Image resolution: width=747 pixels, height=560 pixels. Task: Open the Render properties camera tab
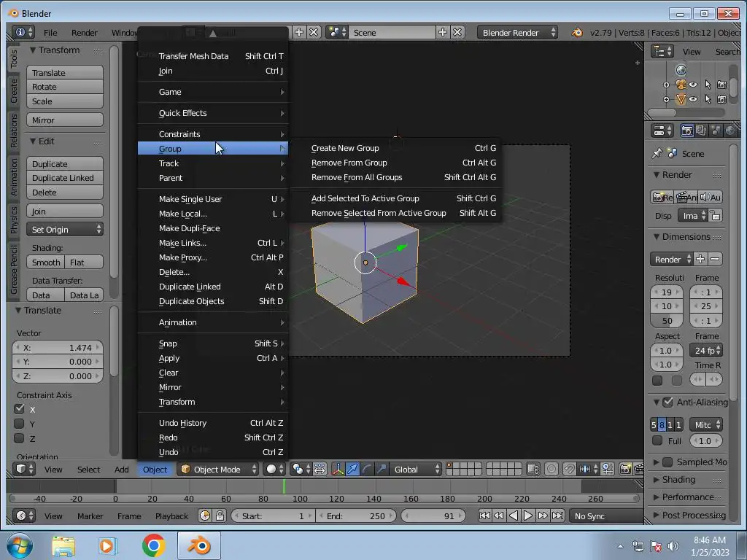(x=686, y=131)
